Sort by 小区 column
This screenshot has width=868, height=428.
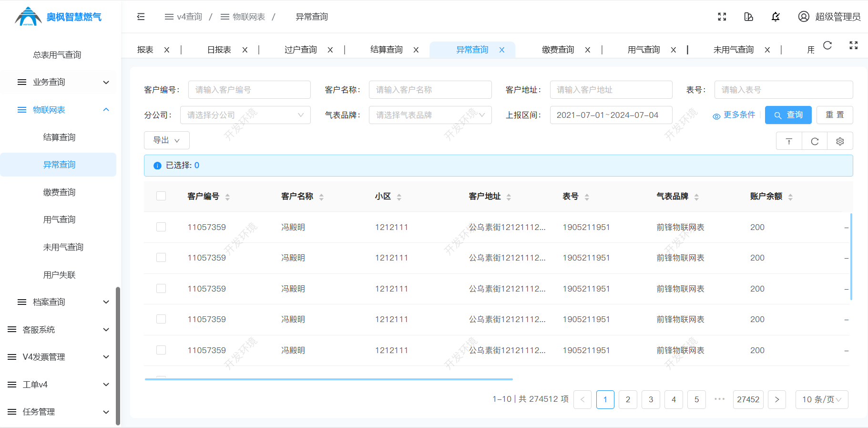coord(399,197)
